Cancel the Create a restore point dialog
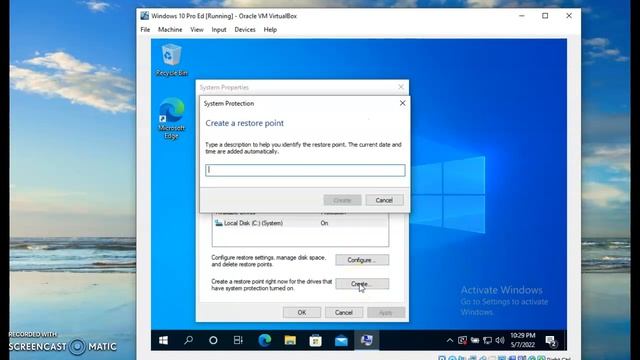Image resolution: width=640 pixels, height=360 pixels. tap(384, 200)
